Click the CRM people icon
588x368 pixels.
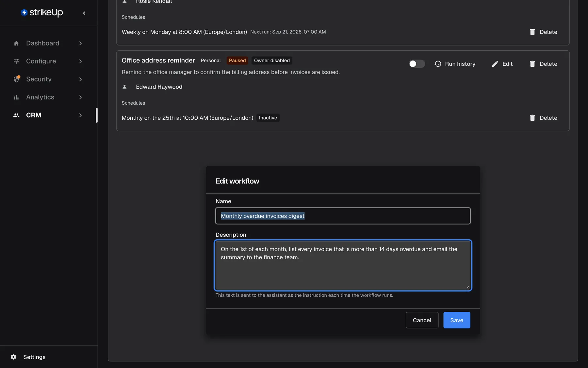pos(16,115)
